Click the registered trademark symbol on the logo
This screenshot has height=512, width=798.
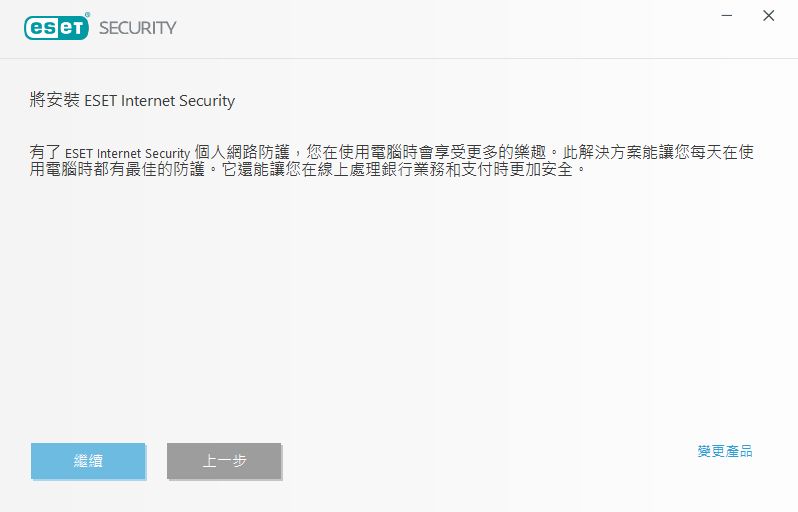pyautogui.click(x=87, y=16)
